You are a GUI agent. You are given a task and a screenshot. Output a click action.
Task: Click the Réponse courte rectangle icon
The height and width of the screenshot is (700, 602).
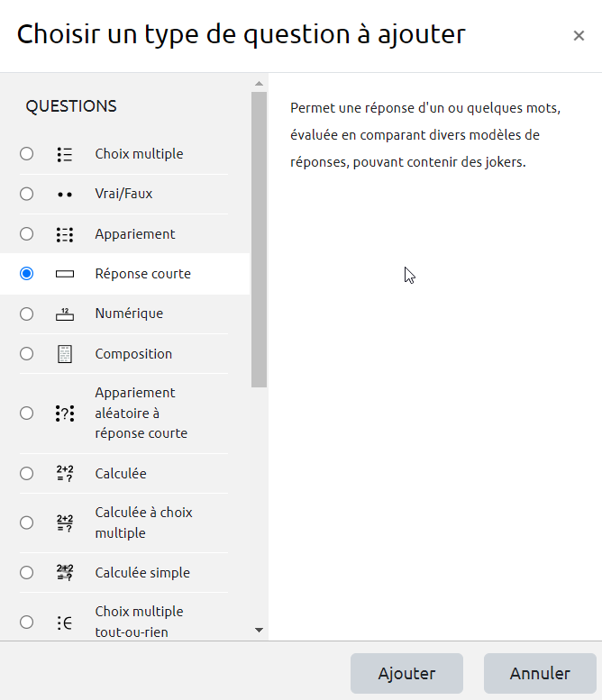coord(64,274)
